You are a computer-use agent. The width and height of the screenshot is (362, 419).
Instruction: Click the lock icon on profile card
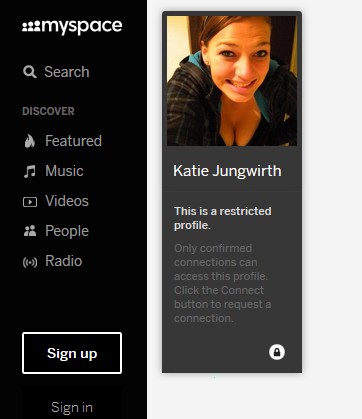(x=277, y=352)
